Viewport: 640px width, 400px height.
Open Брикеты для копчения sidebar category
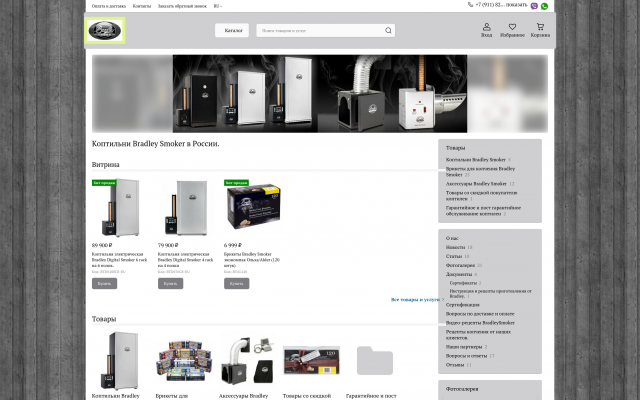point(480,171)
